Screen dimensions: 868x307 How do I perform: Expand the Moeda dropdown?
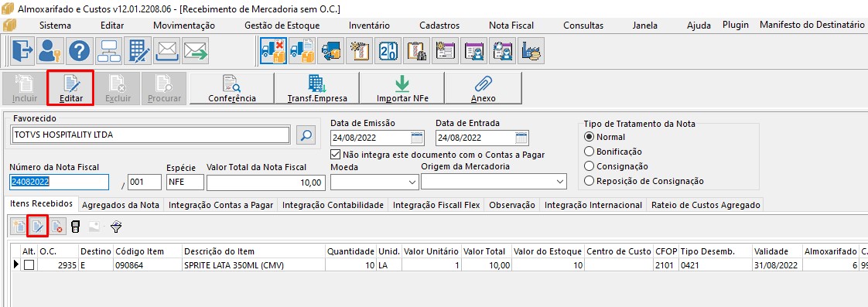(412, 182)
